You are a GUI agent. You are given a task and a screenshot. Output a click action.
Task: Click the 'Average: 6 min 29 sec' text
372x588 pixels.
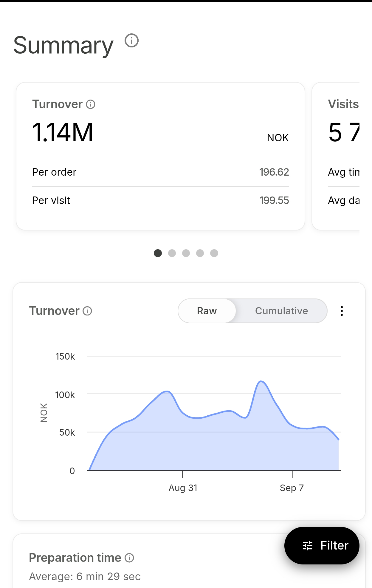[x=85, y=577]
